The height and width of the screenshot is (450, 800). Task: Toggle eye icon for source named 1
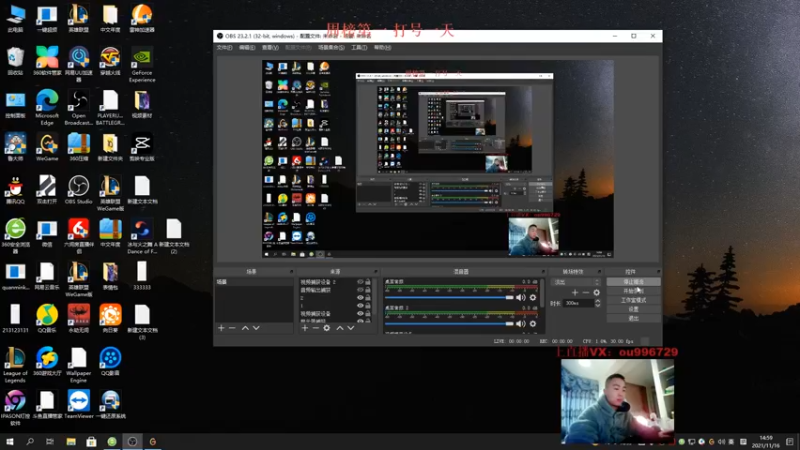(x=360, y=306)
